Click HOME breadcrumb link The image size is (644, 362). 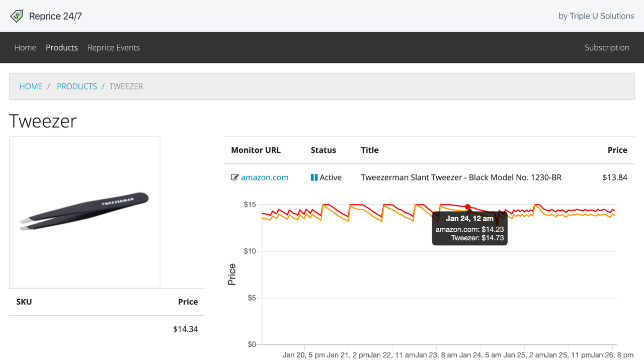pos(31,86)
